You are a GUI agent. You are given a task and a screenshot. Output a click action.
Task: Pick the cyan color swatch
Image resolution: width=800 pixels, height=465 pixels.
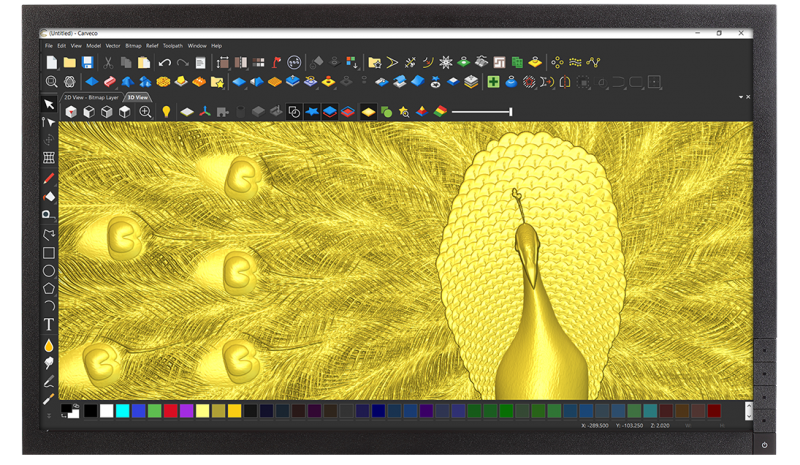(x=121, y=410)
